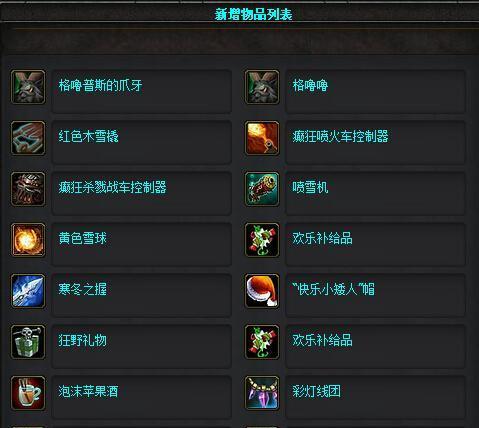Click the 格噜普斯的爪牙 item icon

(28, 87)
